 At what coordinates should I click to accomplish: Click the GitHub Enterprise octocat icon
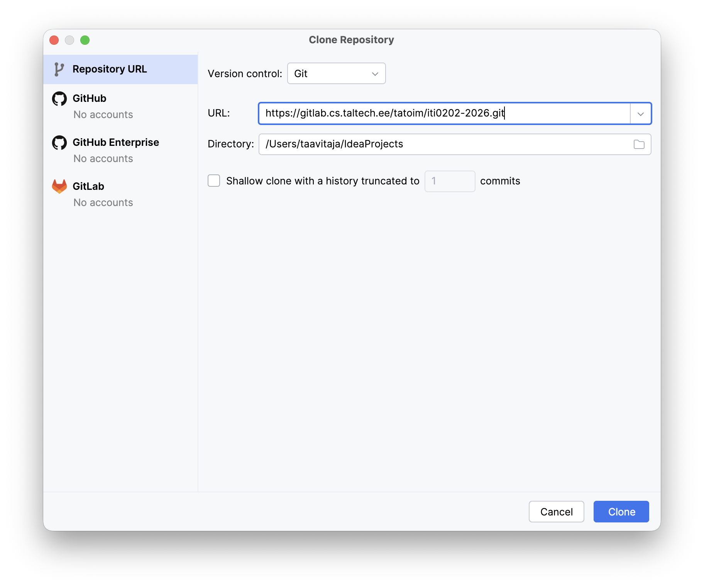click(59, 142)
